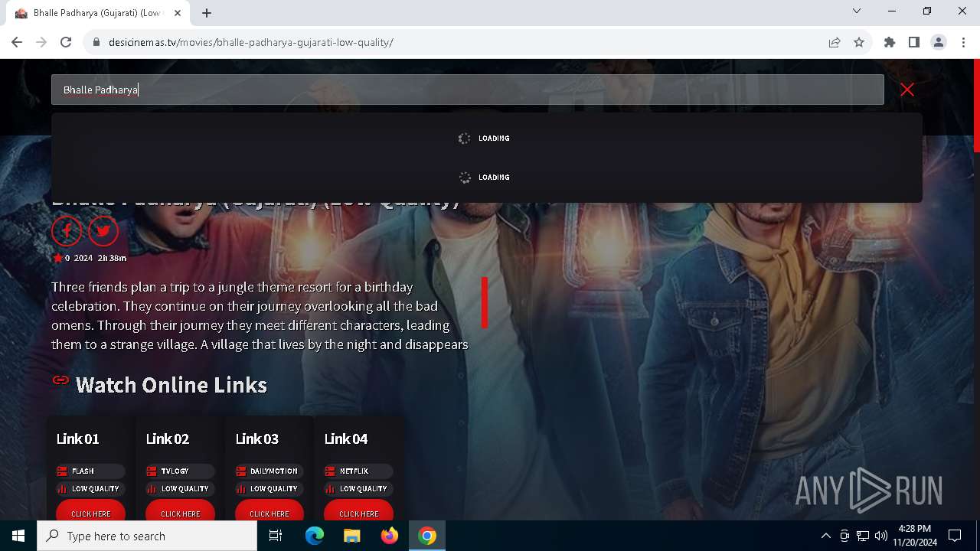This screenshot has height=551, width=980.
Task: Select the Netflix server label in Link 04
Action: click(358, 471)
